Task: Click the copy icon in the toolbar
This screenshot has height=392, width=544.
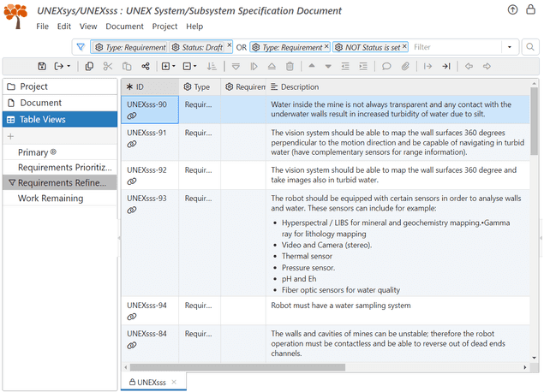Action: click(x=89, y=66)
